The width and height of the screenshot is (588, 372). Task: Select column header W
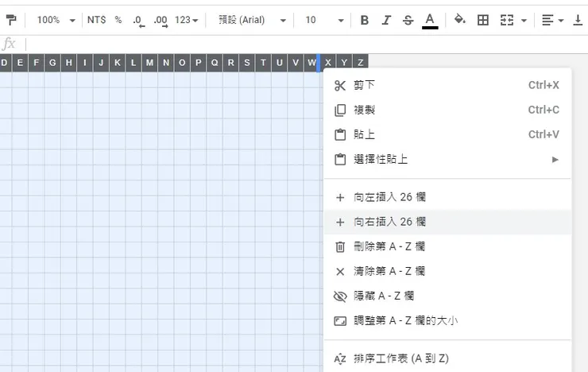click(311, 63)
